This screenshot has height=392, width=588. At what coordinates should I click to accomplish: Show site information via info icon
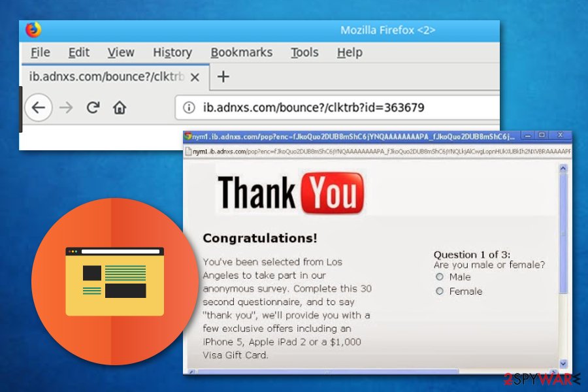pos(189,108)
